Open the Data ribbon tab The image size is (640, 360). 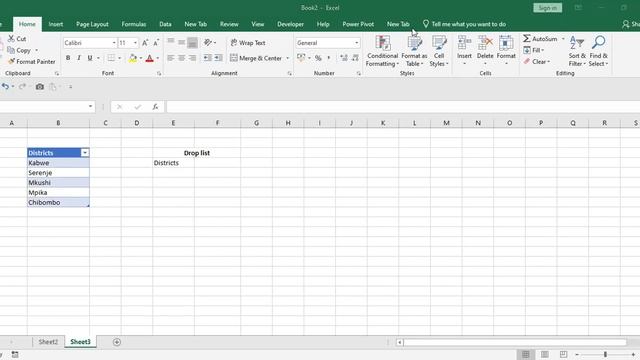[165, 24]
